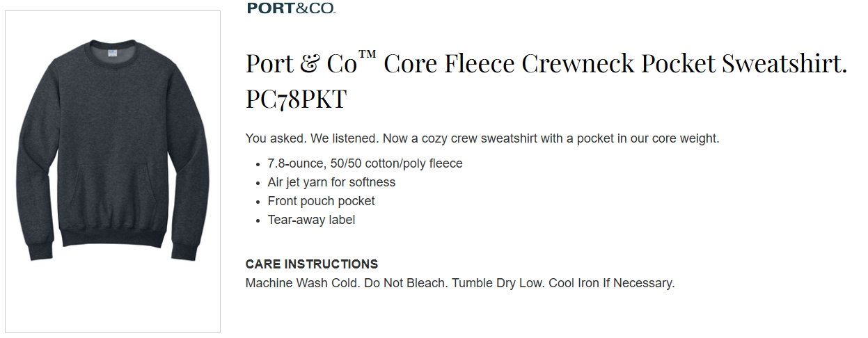Click the ribbed waistband hem on the sweatshirt
The image size is (868, 338).
[114, 239]
